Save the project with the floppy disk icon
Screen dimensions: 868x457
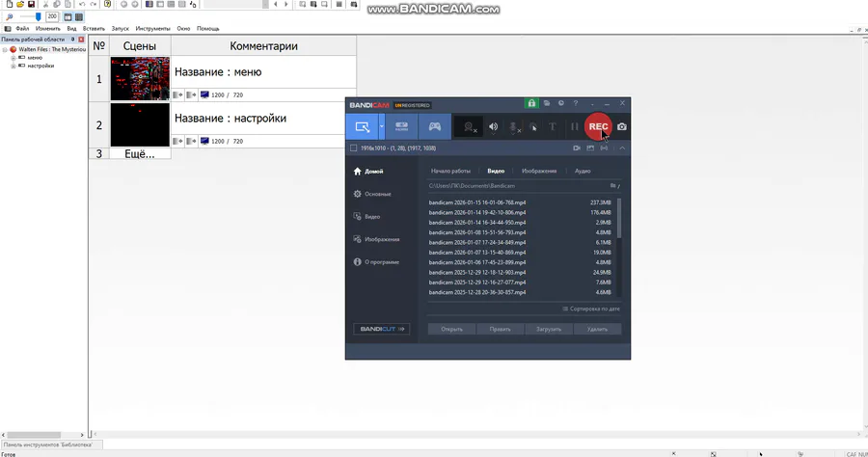(31, 4)
